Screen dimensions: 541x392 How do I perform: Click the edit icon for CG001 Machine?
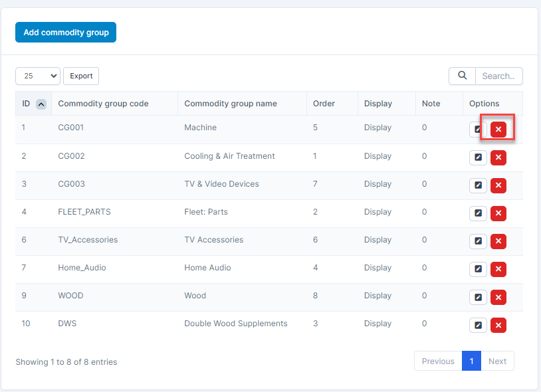click(478, 130)
